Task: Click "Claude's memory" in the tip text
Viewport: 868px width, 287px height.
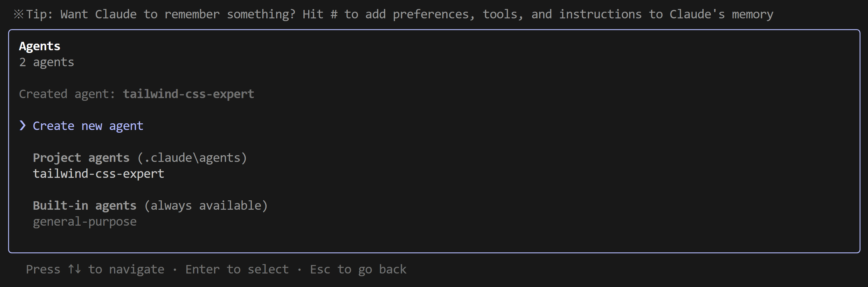Action: 721,14
